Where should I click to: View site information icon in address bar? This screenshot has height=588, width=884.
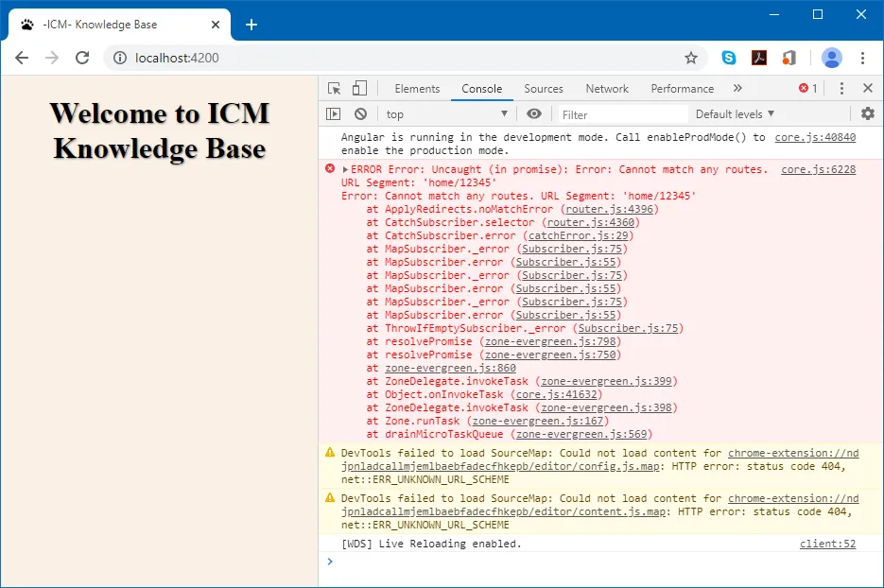120,58
